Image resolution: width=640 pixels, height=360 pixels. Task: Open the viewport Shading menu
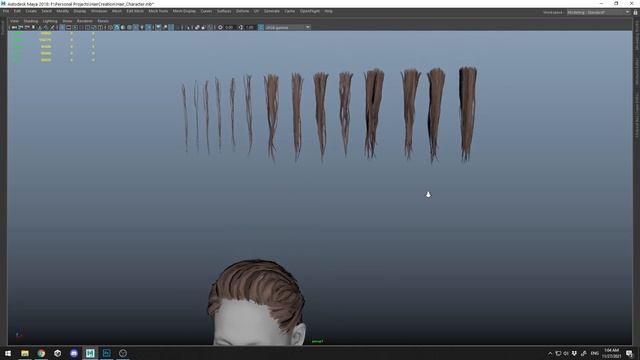coord(31,21)
